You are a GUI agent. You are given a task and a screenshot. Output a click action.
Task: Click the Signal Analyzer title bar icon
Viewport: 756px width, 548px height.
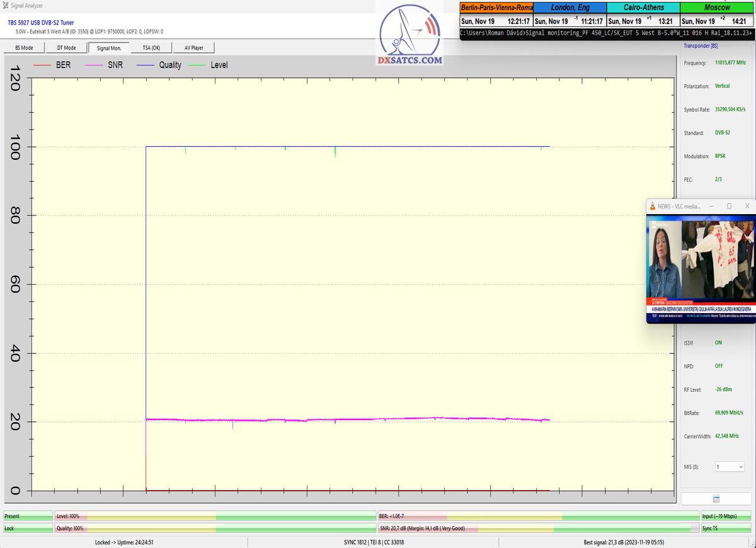point(6,6)
